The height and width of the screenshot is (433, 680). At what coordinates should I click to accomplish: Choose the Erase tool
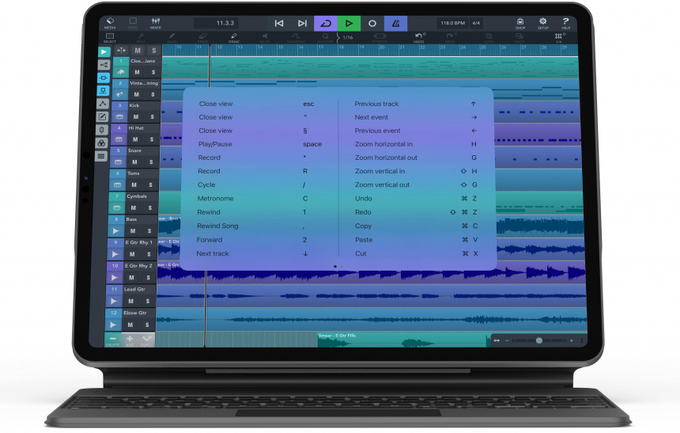tap(203, 38)
